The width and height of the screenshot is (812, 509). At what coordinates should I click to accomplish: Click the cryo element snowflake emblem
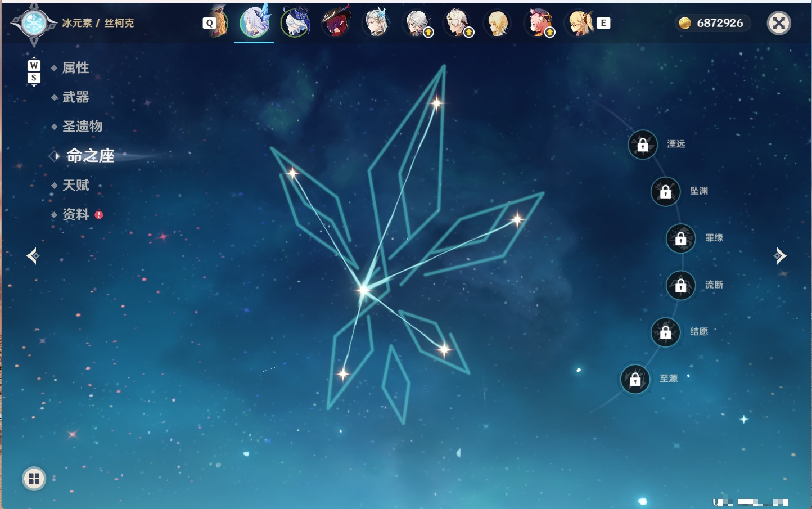click(x=34, y=24)
